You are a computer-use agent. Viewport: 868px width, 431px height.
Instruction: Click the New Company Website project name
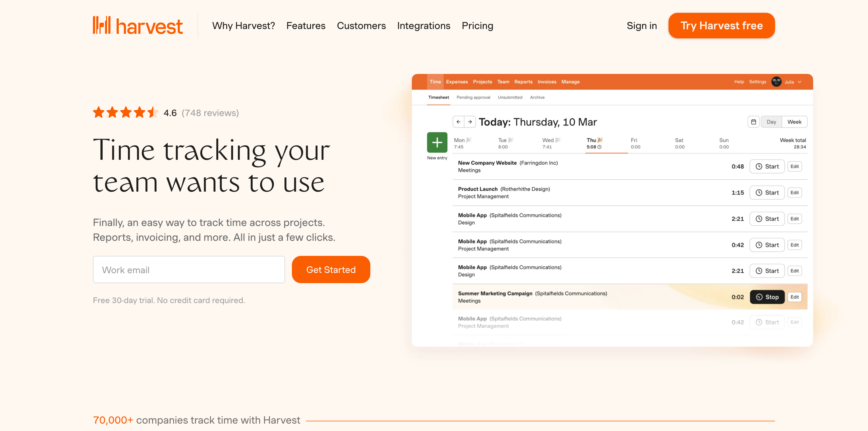click(x=487, y=163)
